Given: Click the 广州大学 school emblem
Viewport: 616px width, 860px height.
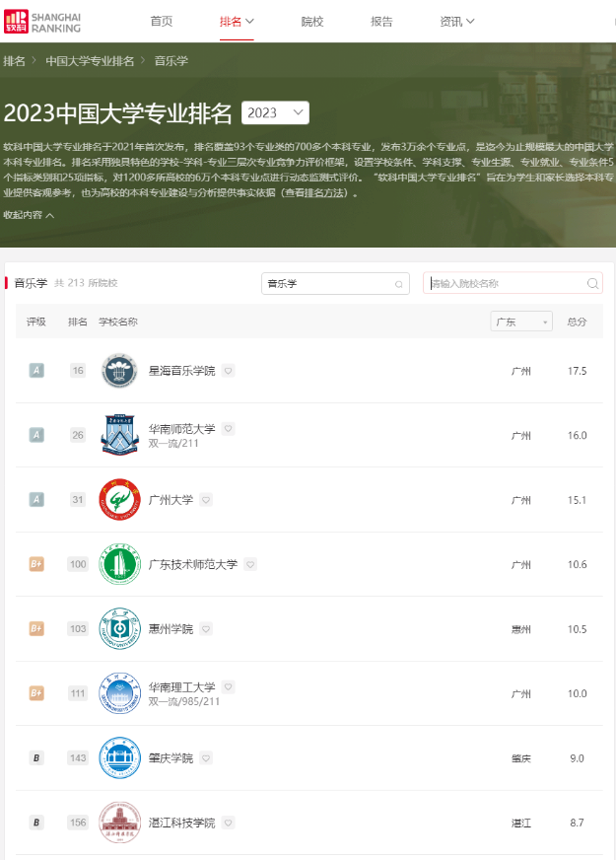Looking at the screenshot, I should (x=119, y=500).
